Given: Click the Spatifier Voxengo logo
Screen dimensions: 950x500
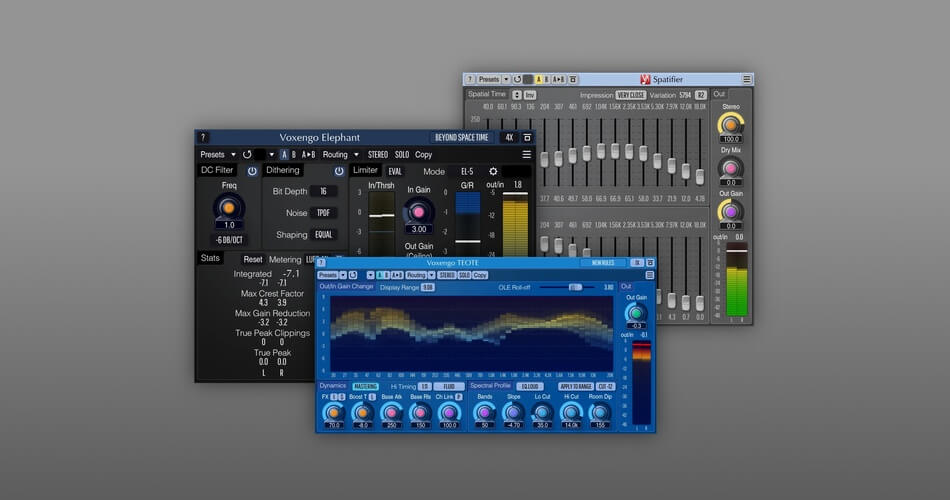Looking at the screenshot, I should [x=645, y=79].
